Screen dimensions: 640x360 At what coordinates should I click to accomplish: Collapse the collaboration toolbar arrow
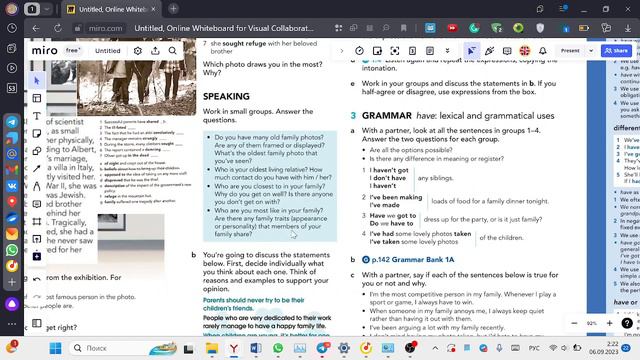click(342, 51)
